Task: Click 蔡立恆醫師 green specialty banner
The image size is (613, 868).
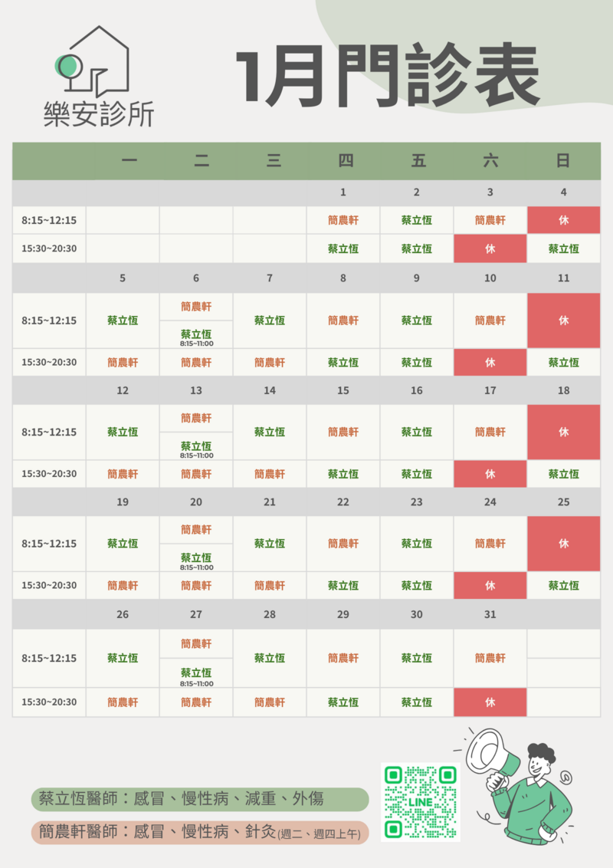Action: (x=200, y=799)
